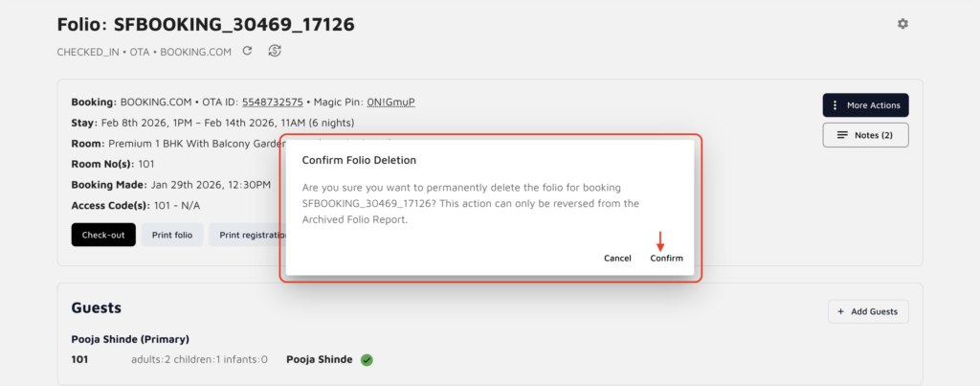
Task: Click the Magic Pin code
Action: [390, 102]
